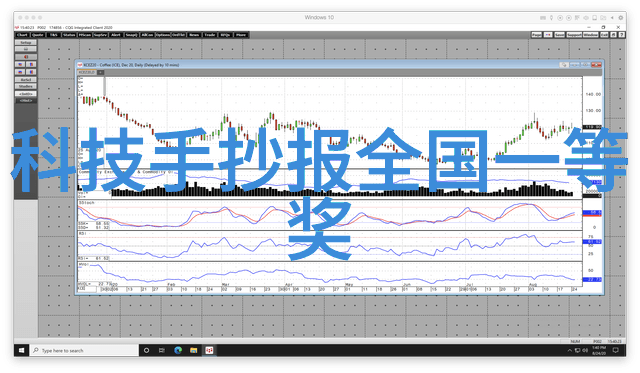Open the Status toolbar button
Viewport: 640px width, 373px height.
[x=69, y=35]
